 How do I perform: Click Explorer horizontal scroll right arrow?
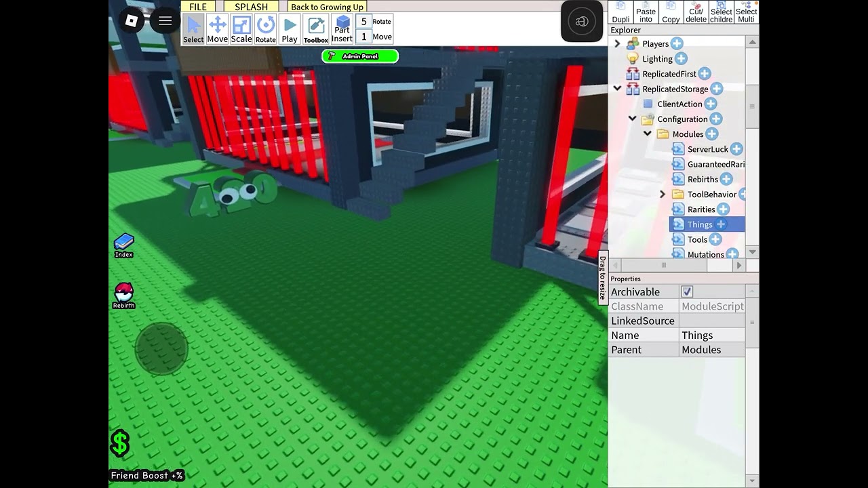738,265
